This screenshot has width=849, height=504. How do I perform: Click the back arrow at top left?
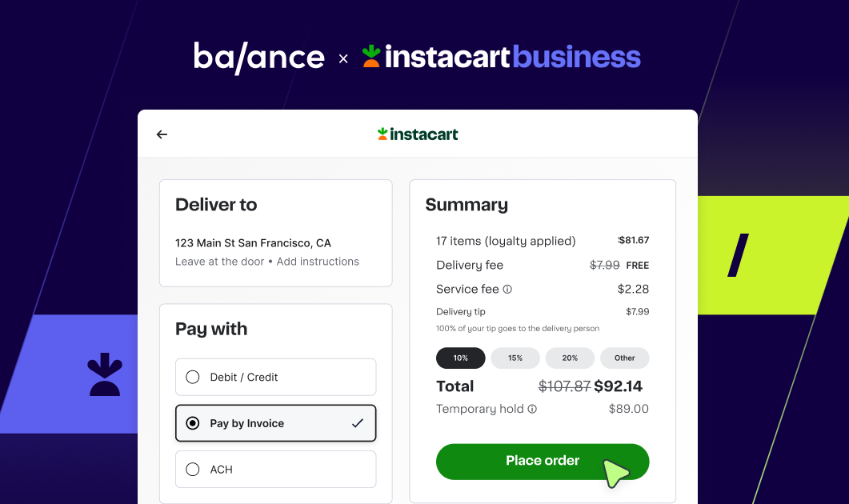pos(162,134)
